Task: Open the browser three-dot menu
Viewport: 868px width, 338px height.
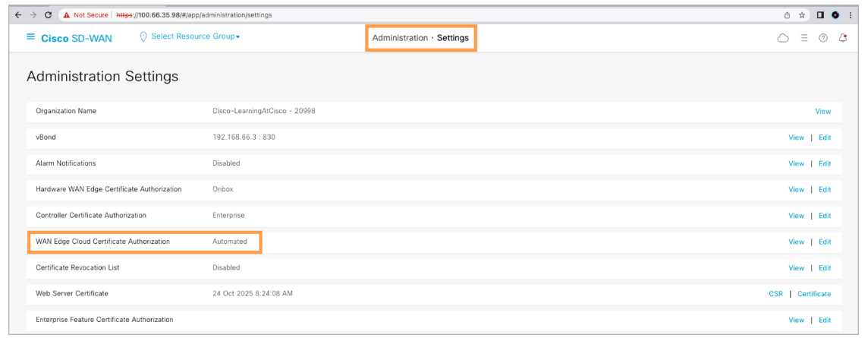Action: 850,14
